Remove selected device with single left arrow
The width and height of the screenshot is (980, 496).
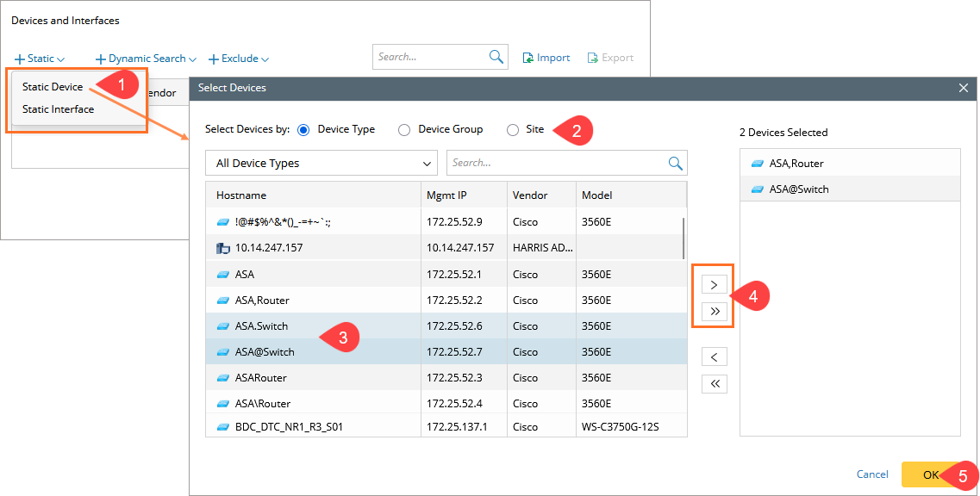714,356
